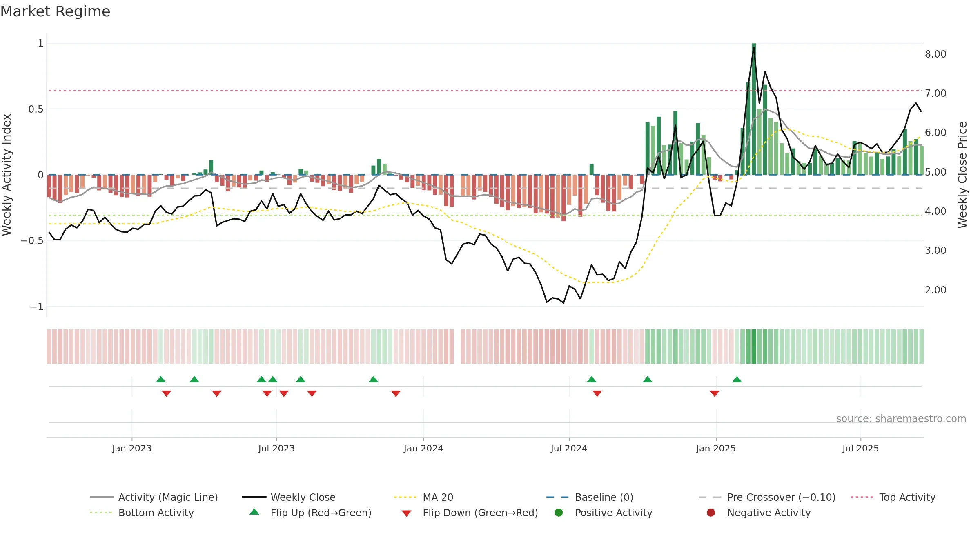This screenshot has width=980, height=551.
Task: Click the Jan 2024 x-axis label
Action: tap(423, 448)
